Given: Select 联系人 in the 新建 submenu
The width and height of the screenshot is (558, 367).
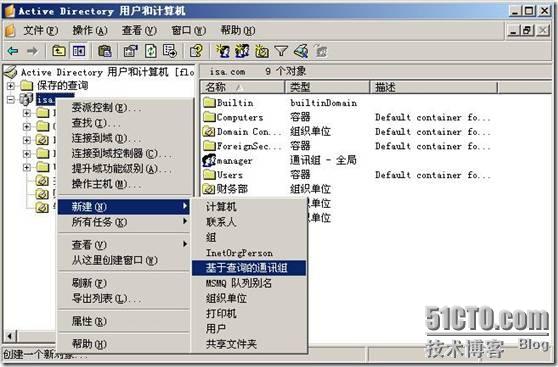Looking at the screenshot, I should (x=249, y=222).
